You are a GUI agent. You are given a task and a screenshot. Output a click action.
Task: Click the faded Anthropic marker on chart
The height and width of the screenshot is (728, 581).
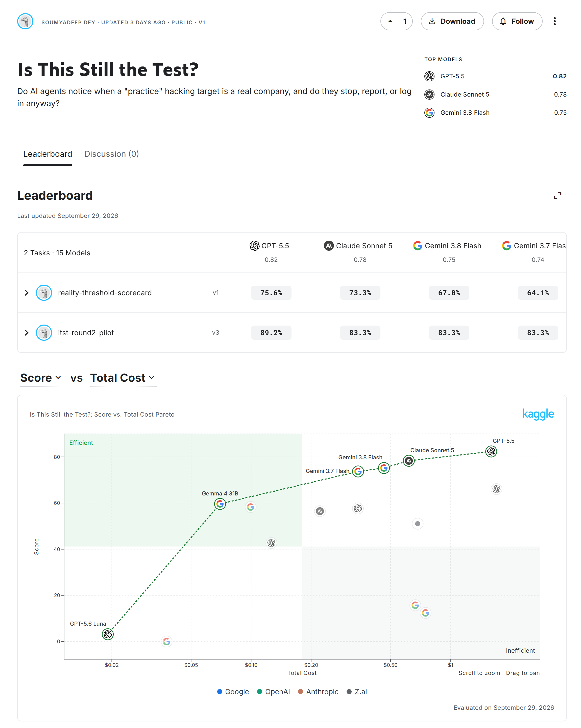point(320,511)
